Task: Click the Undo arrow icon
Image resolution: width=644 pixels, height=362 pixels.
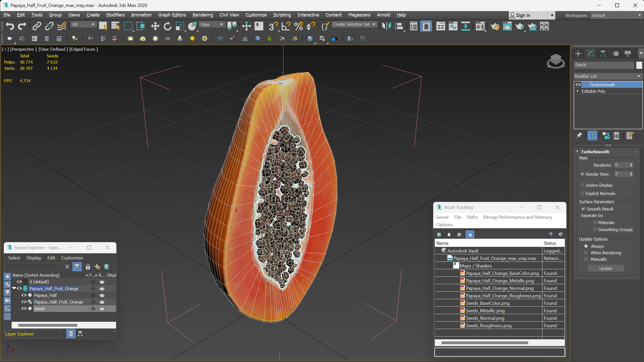Action: [x=10, y=26]
